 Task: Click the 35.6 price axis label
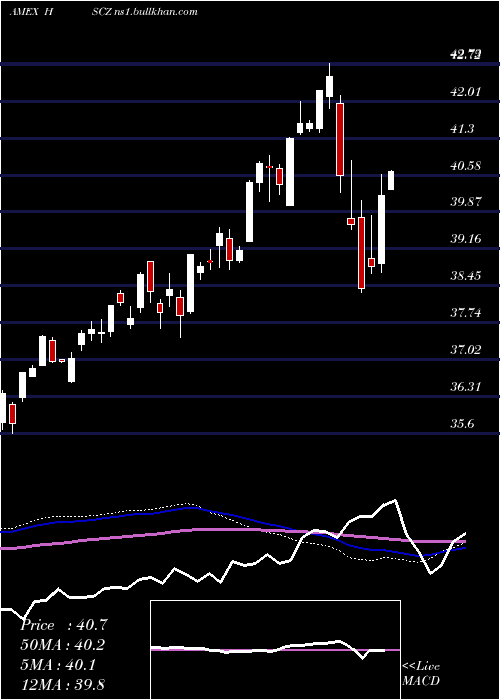462,423
